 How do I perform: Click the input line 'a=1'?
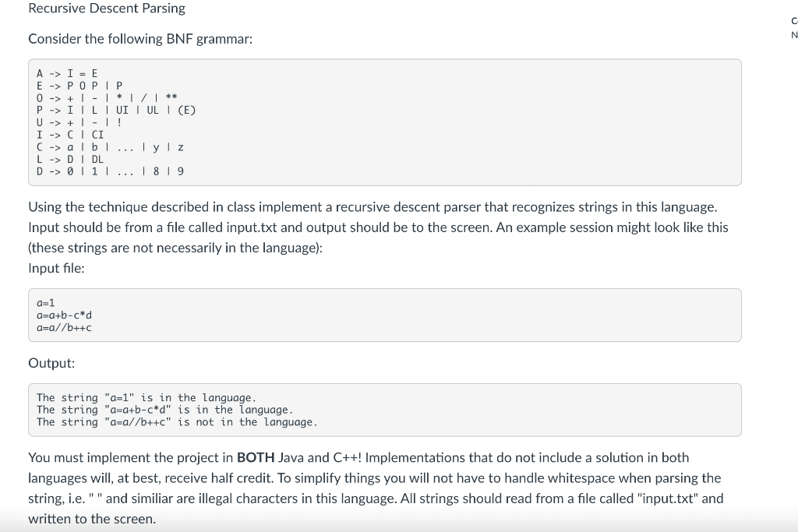click(x=46, y=303)
